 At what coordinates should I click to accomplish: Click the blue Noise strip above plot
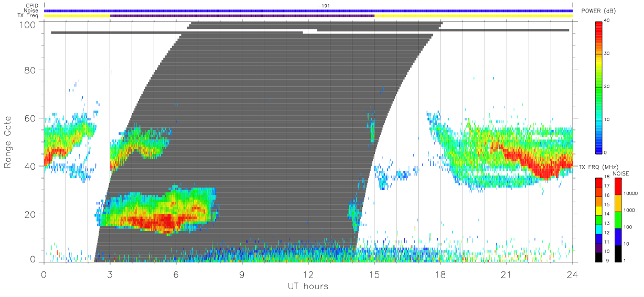(x=308, y=10)
